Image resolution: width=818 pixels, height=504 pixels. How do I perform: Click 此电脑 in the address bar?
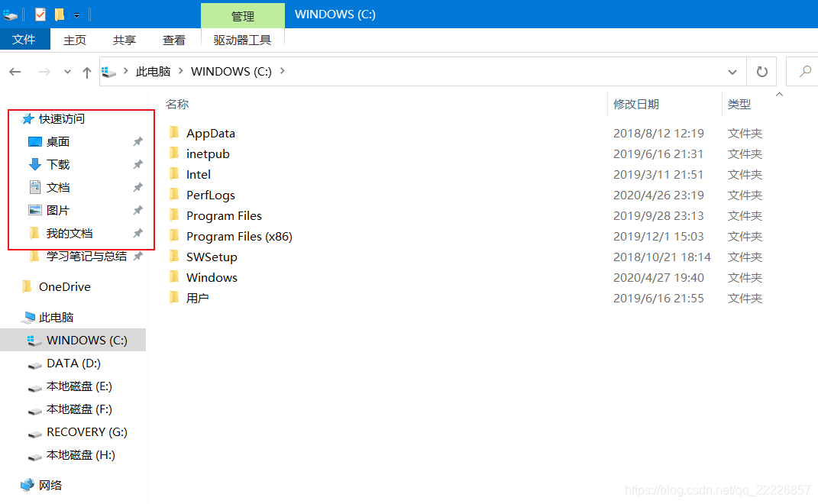pyautogui.click(x=154, y=72)
